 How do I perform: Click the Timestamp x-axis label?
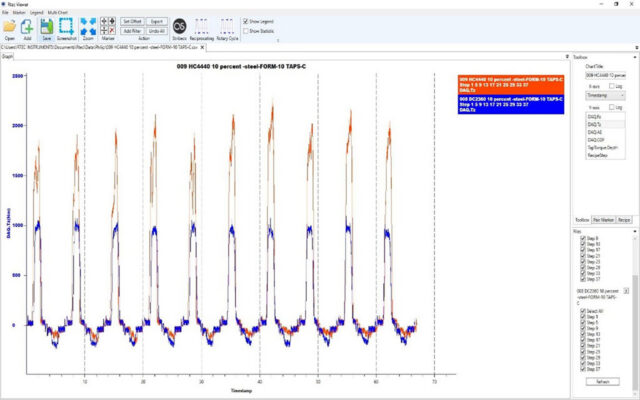click(x=241, y=391)
